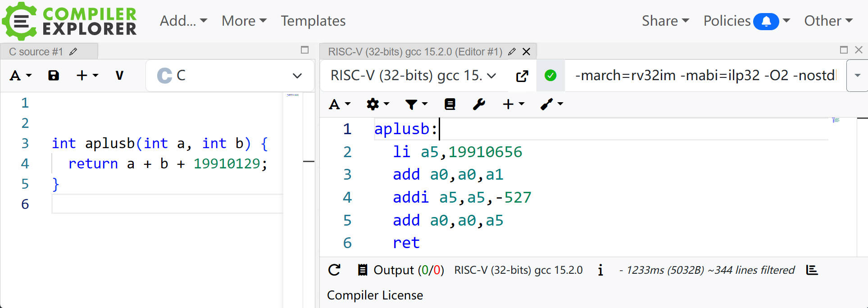The image size is (868, 308).
Task: Open output filter funnel dropdown
Action: click(416, 104)
